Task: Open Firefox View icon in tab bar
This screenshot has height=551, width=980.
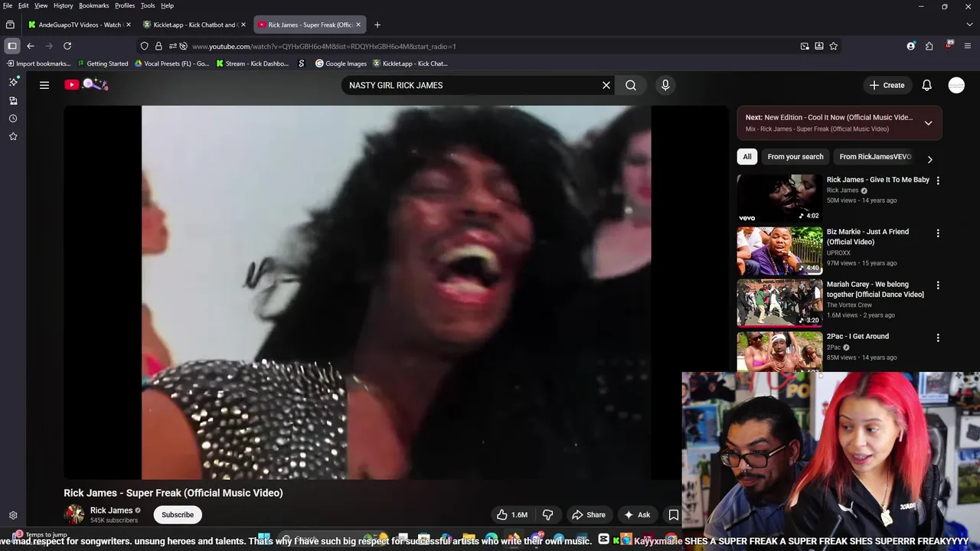Action: pyautogui.click(x=10, y=24)
